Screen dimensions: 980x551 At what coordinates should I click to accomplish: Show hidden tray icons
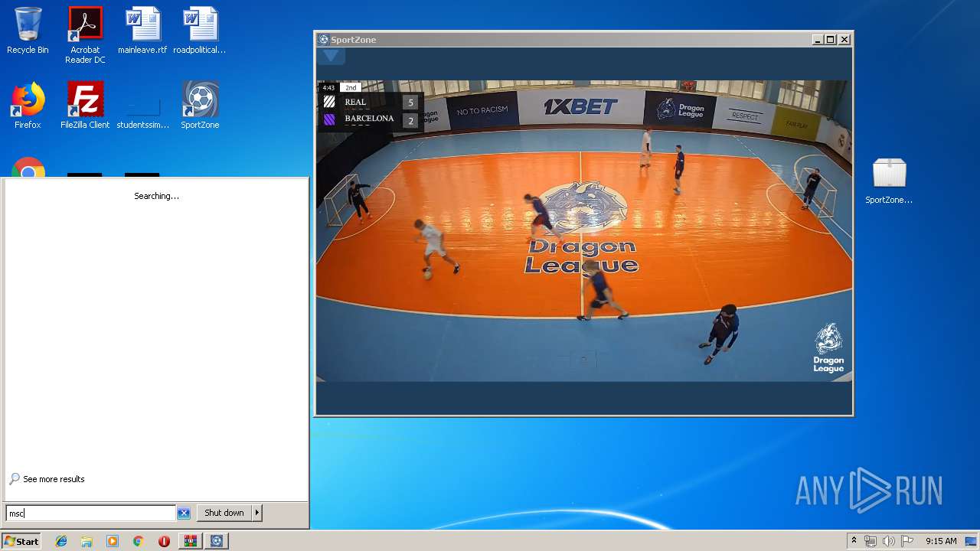854,541
